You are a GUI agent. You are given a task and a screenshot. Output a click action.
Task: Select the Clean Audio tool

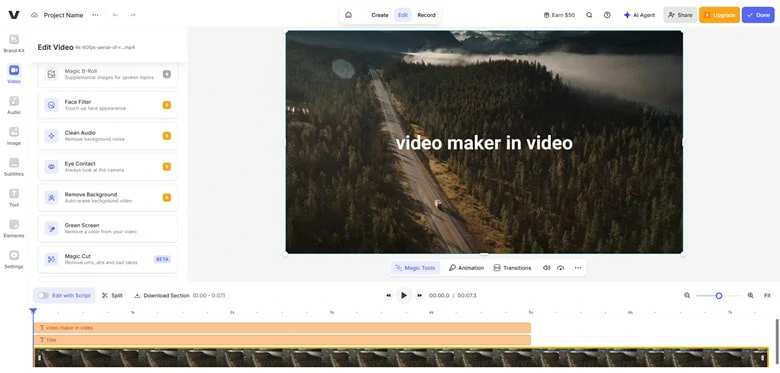coord(107,136)
